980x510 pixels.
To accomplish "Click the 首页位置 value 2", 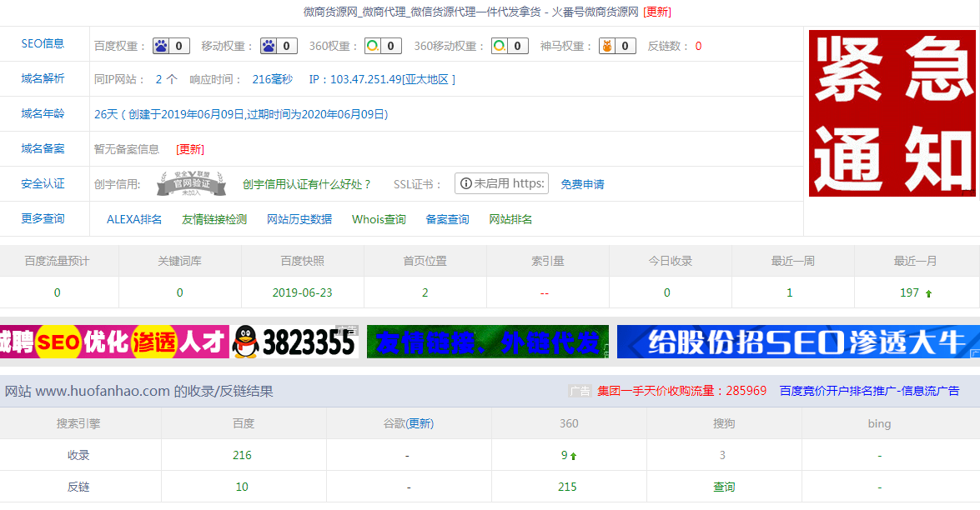I will click(x=425, y=292).
